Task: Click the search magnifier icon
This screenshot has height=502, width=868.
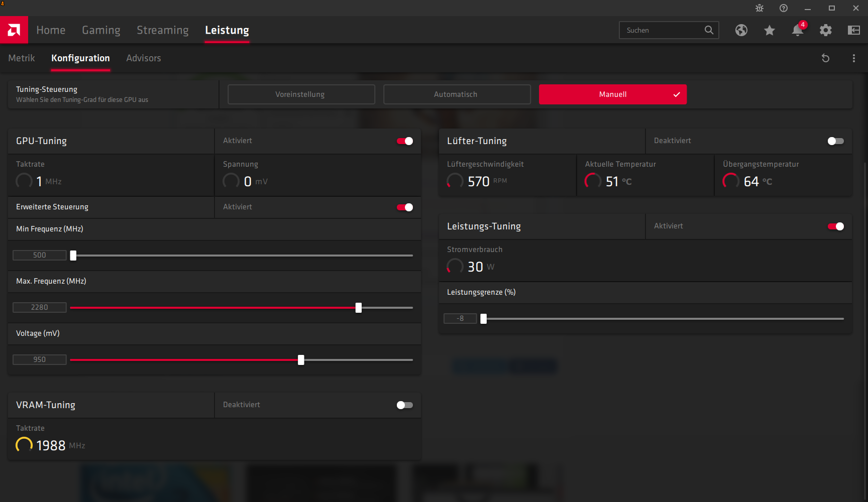Action: click(x=709, y=30)
